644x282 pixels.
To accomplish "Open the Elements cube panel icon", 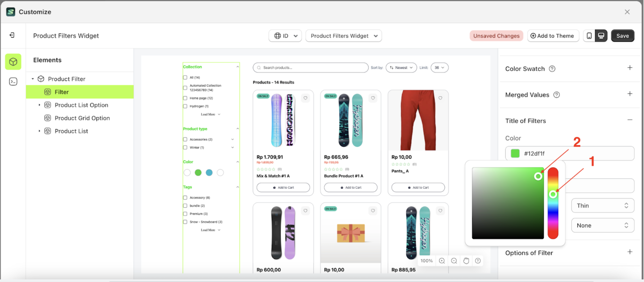I will [13, 62].
